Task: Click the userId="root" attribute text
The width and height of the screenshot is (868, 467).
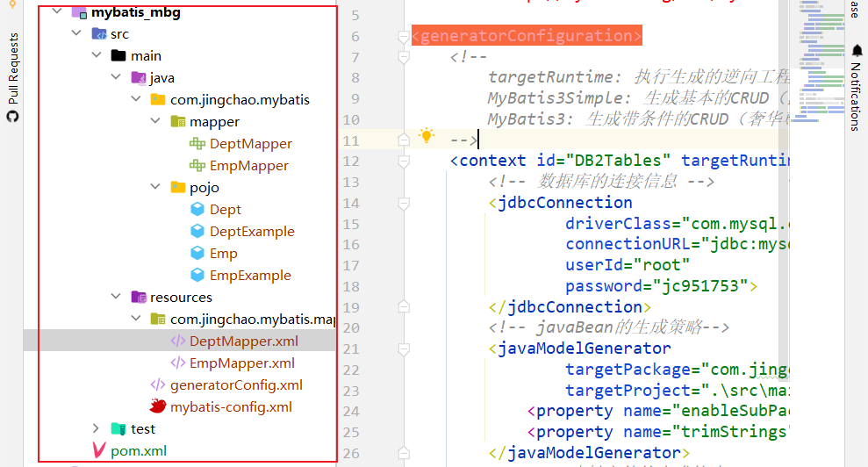Action: tap(628, 265)
